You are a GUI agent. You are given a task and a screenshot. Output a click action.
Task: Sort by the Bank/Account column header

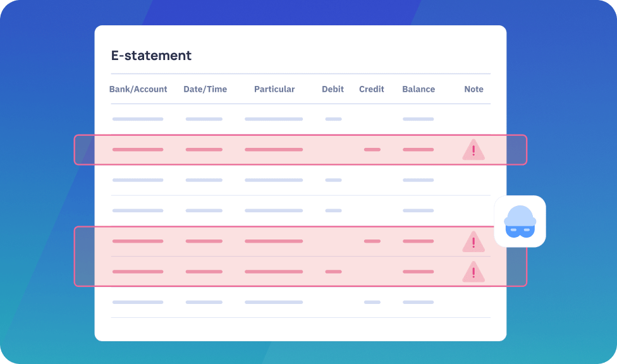tap(138, 89)
